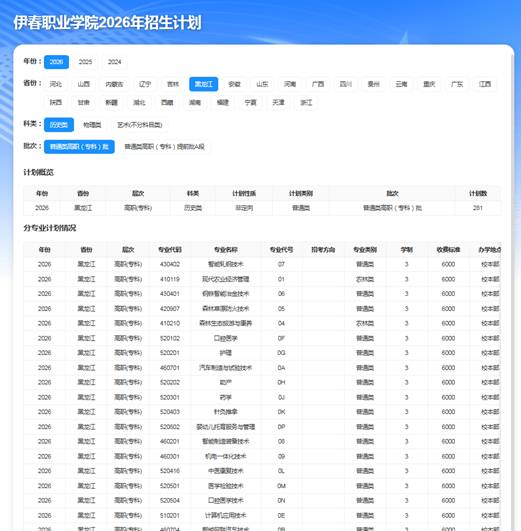This screenshot has width=521, height=531.
Task: Click the page title 伊春职业学院2026年招生计划
Action: click(x=107, y=23)
